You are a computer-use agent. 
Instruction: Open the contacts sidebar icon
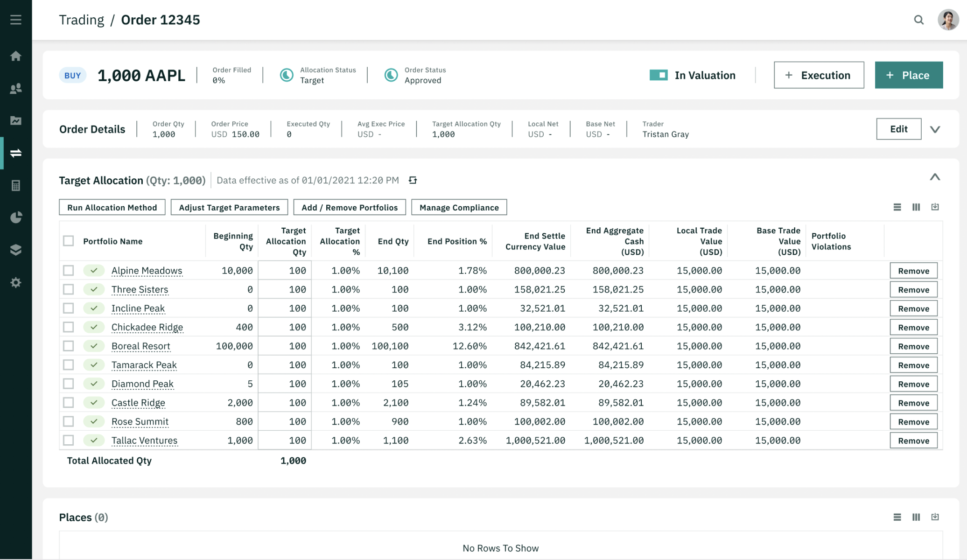click(x=16, y=88)
